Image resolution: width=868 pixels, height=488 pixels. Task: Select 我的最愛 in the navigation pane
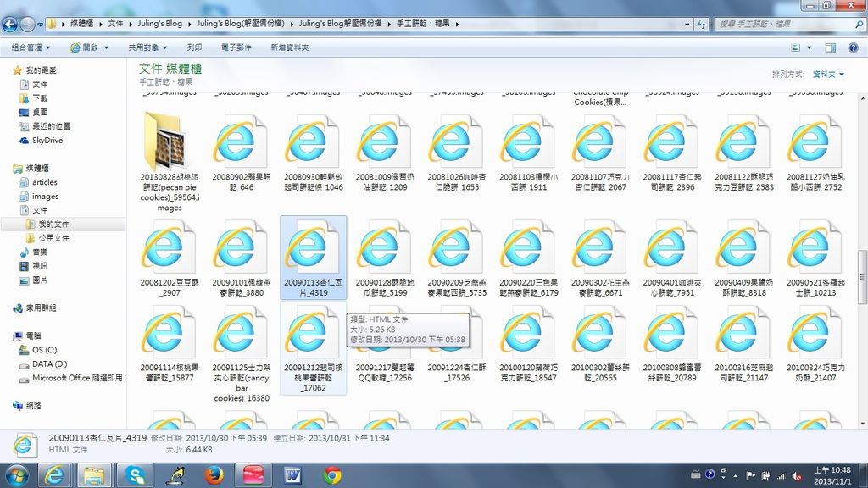pos(41,70)
